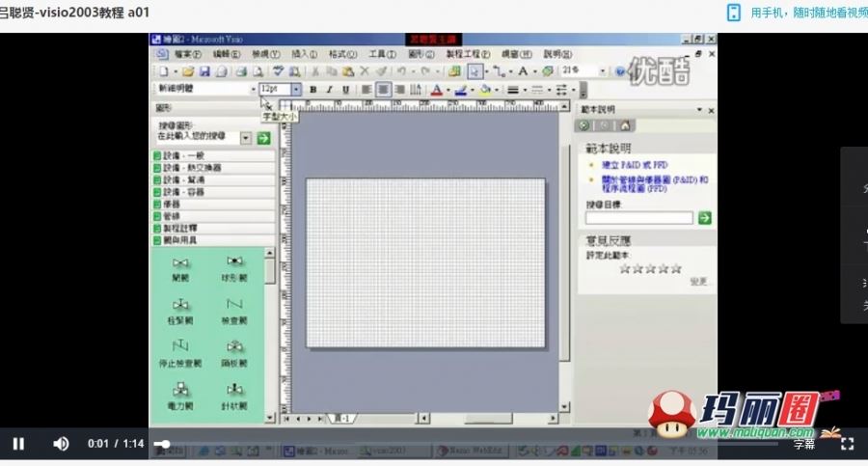Click the green go arrow beside shape search
Image resolution: width=868 pixels, height=466 pixels.
coord(264,139)
